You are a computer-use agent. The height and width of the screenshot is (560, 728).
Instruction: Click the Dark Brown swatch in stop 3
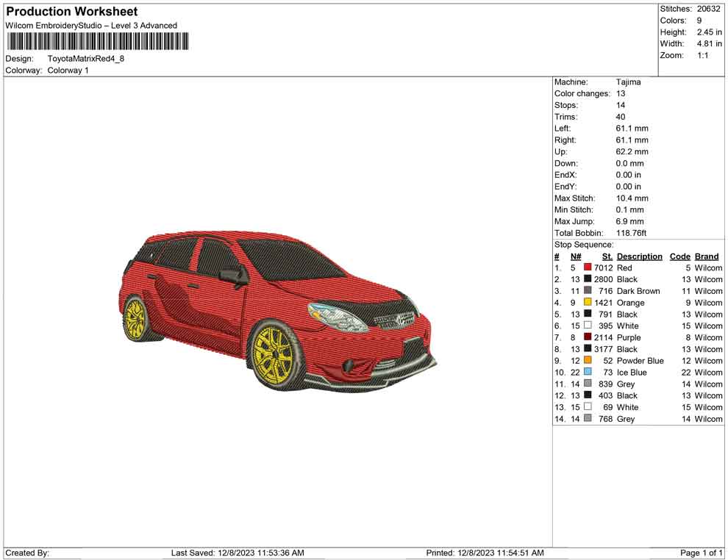(x=588, y=291)
